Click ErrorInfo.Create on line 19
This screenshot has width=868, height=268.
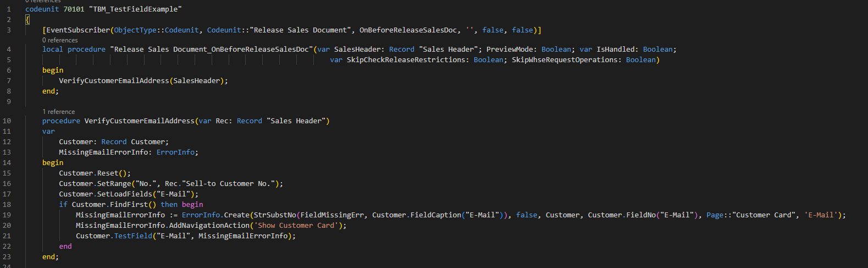[x=215, y=215]
